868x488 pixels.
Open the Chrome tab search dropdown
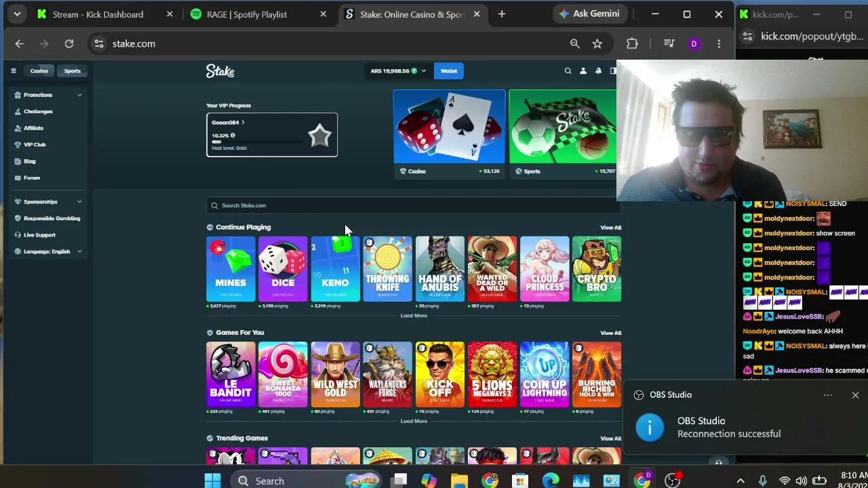(x=17, y=14)
